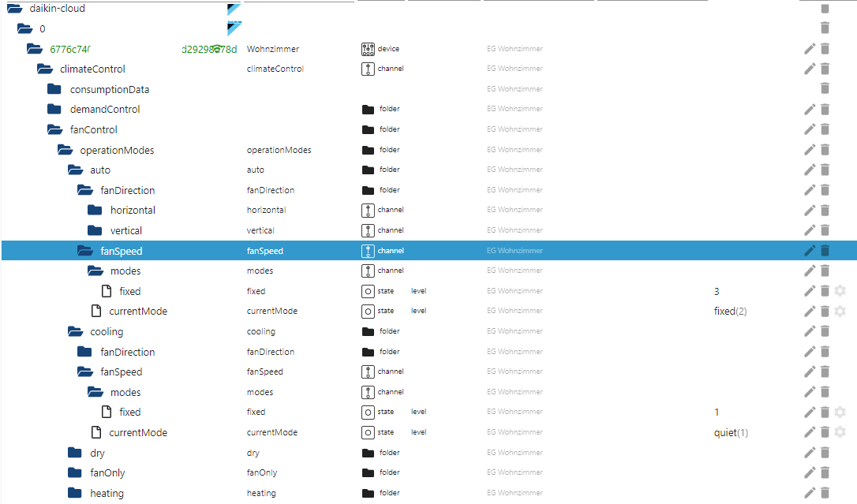
Task: Select currentMode state under auto fanSpeed
Action: click(138, 312)
